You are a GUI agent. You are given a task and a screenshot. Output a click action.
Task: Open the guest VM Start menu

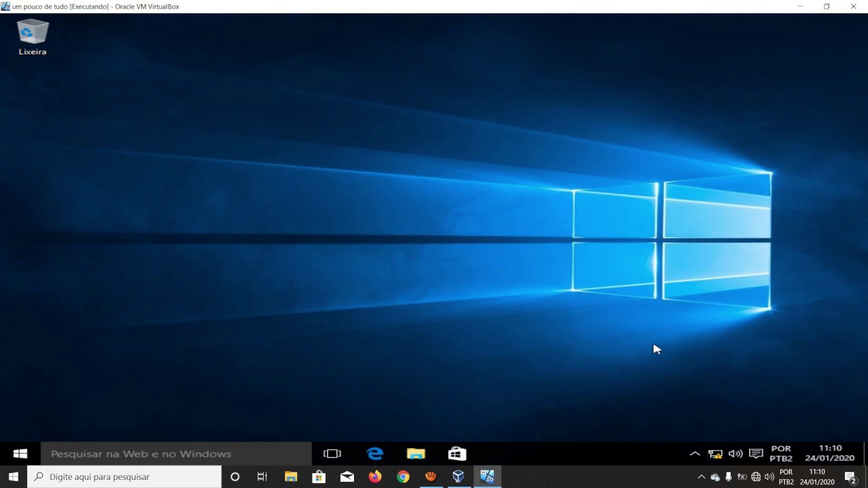tap(20, 453)
